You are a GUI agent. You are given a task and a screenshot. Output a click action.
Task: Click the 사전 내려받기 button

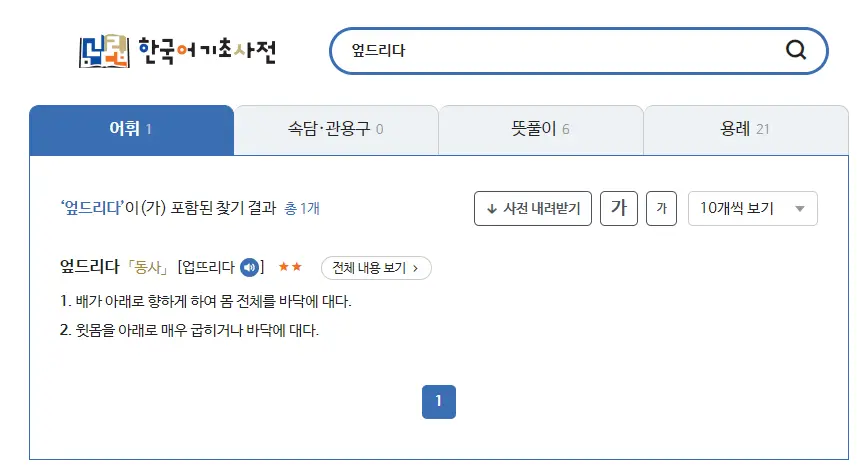point(533,208)
